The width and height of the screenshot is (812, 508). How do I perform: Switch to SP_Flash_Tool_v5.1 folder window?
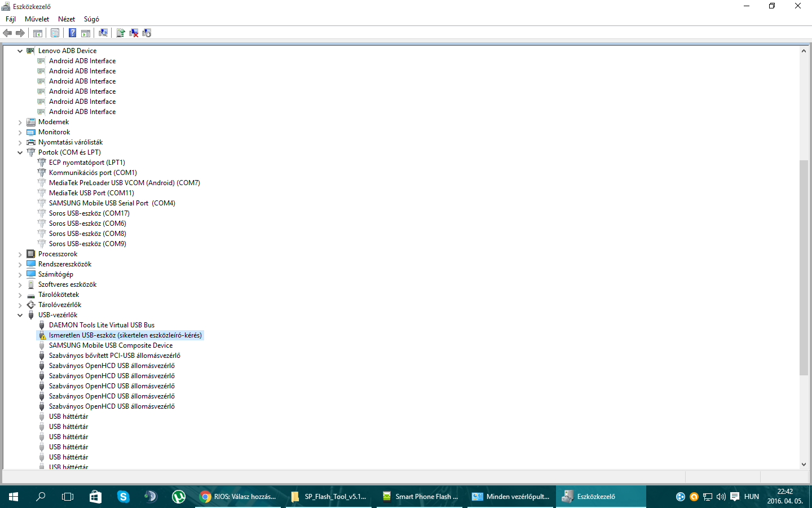329,497
